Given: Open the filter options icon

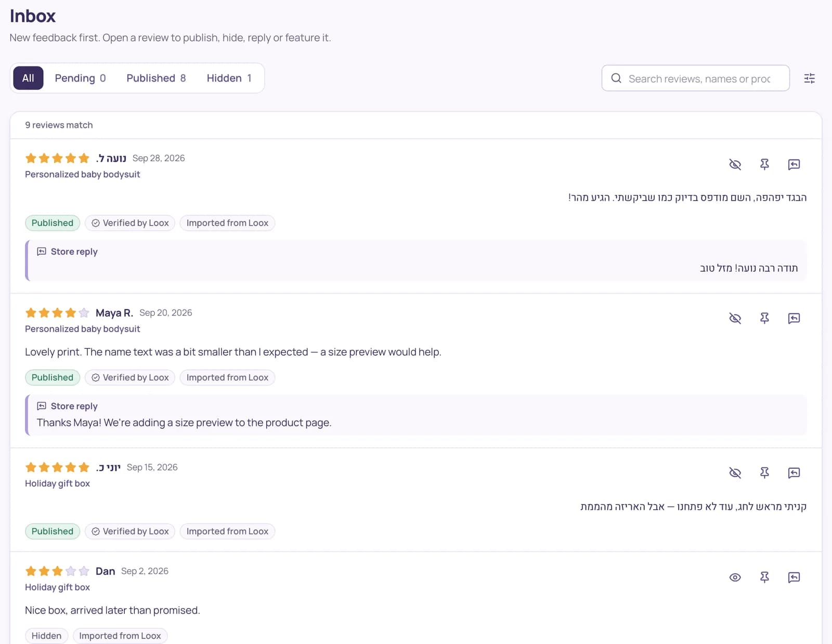Looking at the screenshot, I should (810, 78).
